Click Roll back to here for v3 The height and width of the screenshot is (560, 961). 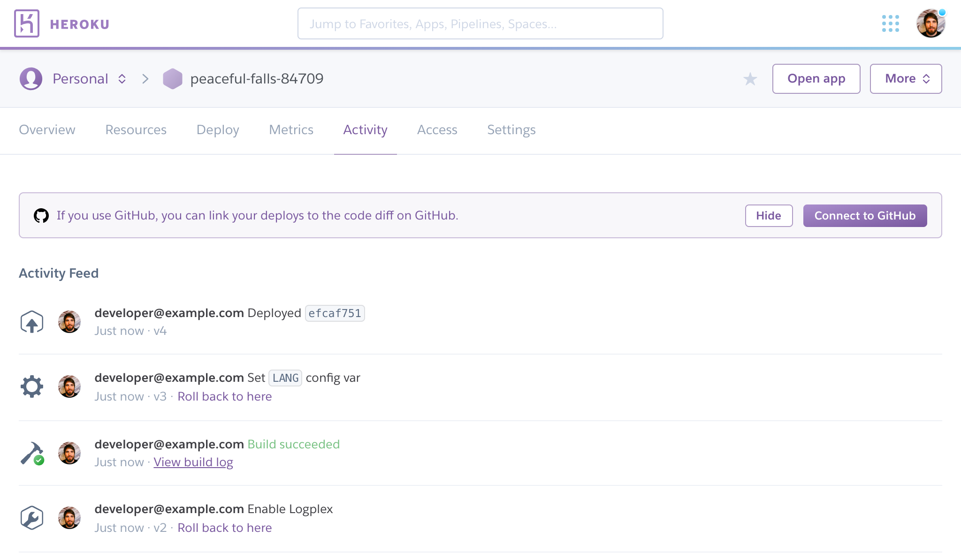225,396
